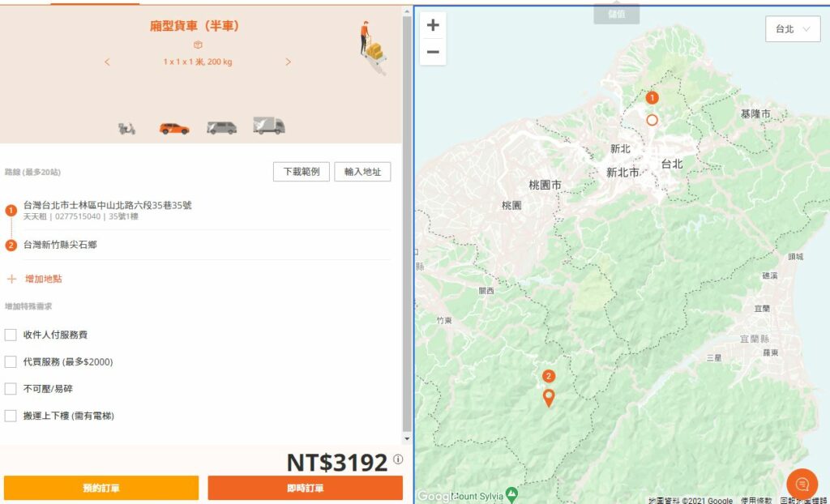This screenshot has height=504, width=830.
Task: Click the 新北市 label on the map
Action: [622, 172]
